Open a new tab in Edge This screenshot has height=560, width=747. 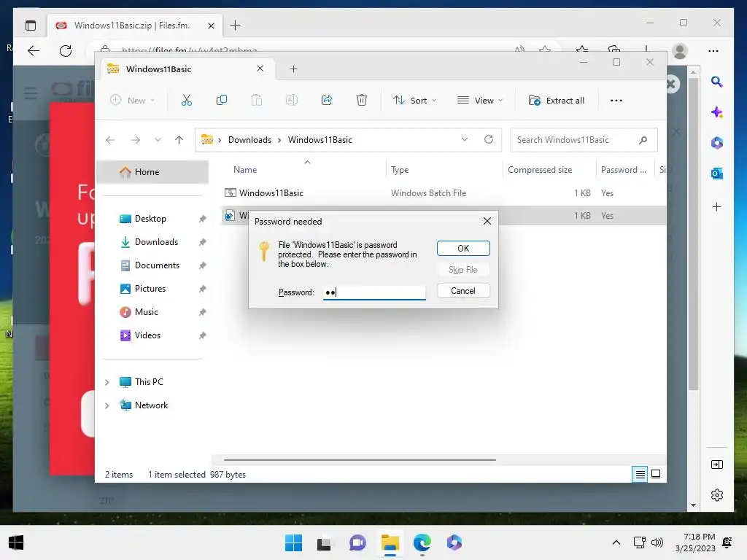coord(236,26)
